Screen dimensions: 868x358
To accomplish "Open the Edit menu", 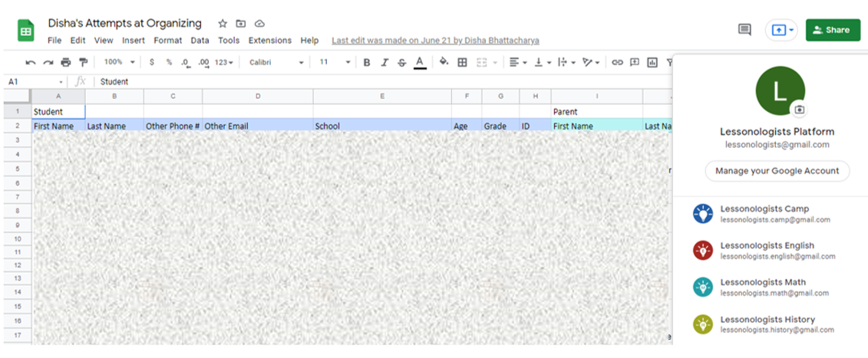I will 78,41.
